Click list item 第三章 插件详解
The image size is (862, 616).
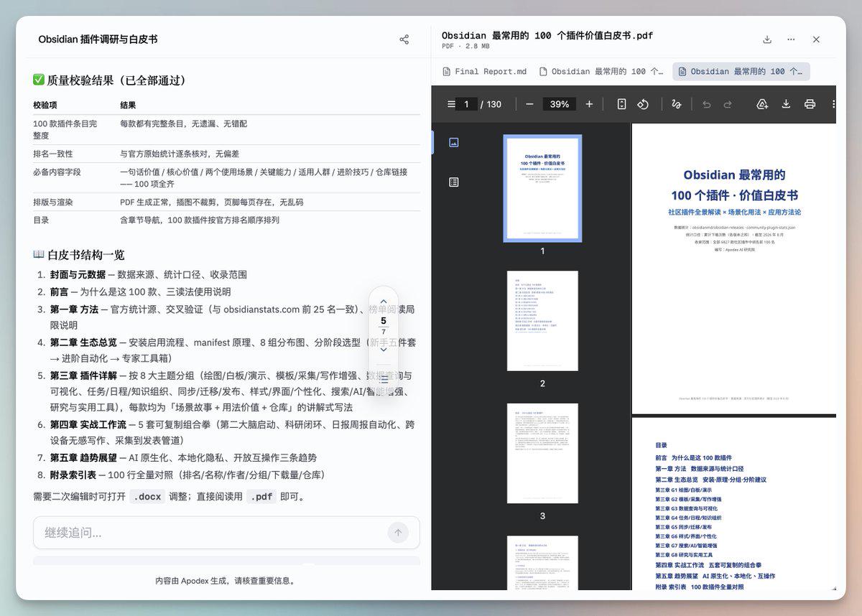click(x=83, y=375)
